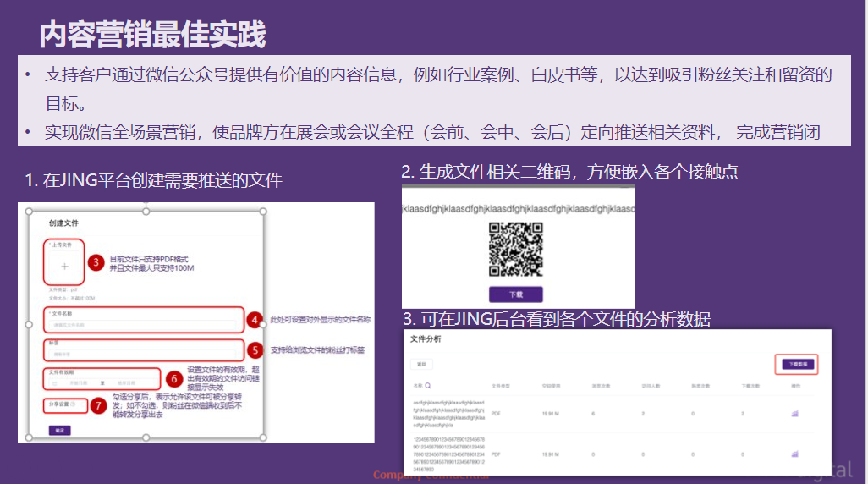Open the 文件有效期 date range picker

(100, 382)
